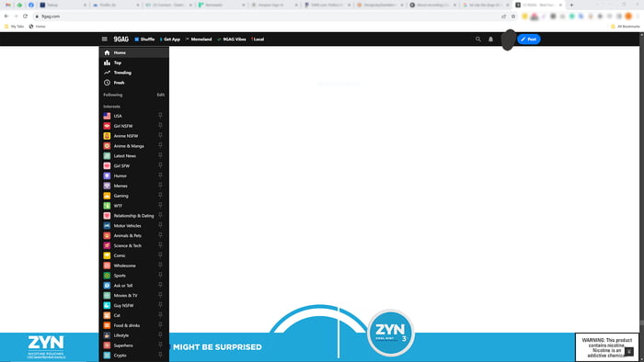Screen dimensions: 644x362
Task: Select the Science & Tech interest icon
Action: (x=107, y=245)
